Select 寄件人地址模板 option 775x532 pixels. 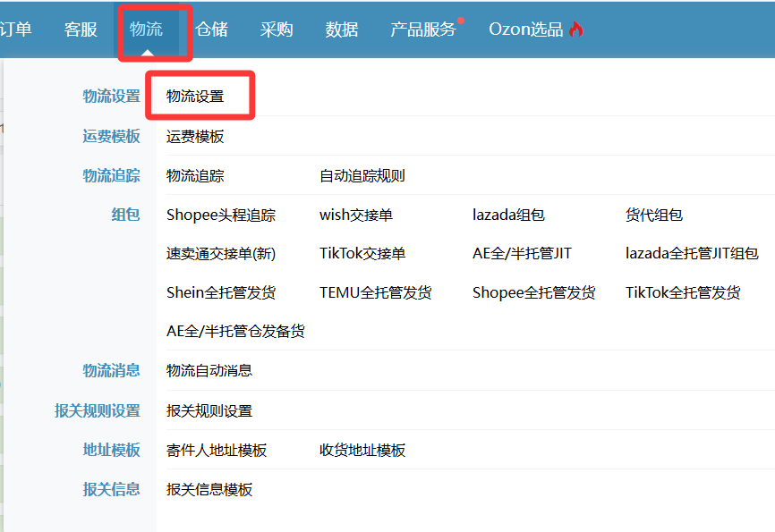pyautogui.click(x=217, y=451)
